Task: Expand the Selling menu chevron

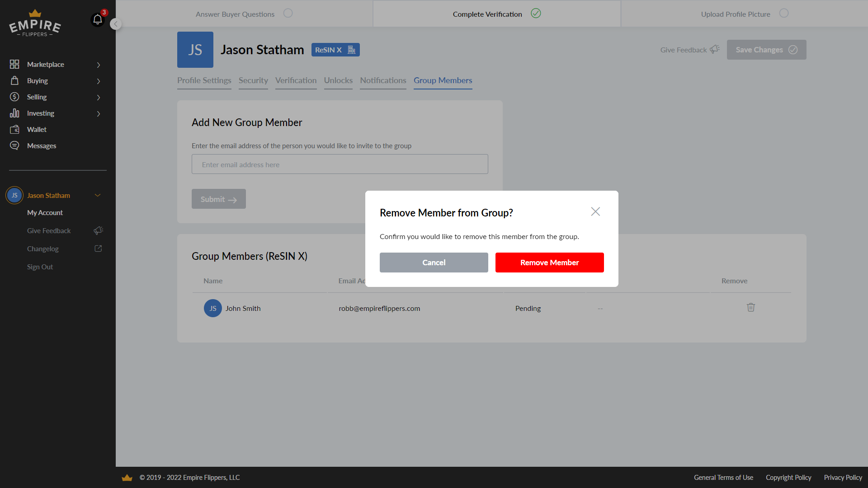Action: 99,97
